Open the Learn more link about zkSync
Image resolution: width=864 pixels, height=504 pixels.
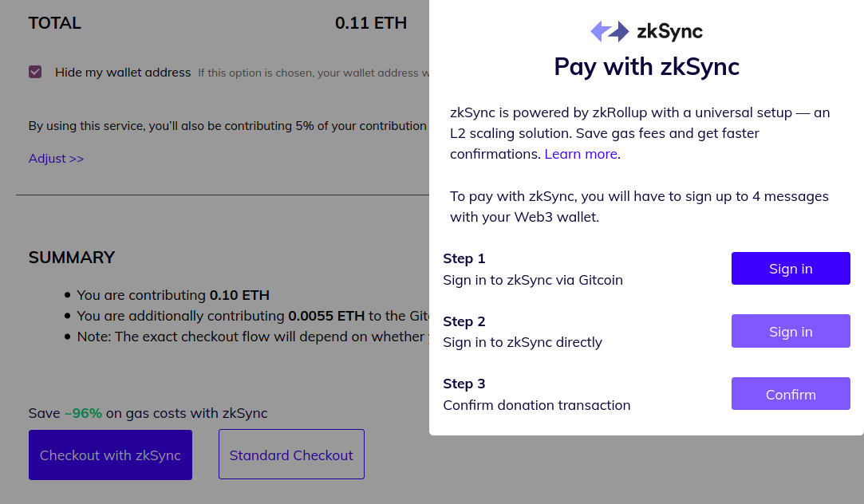pos(581,154)
